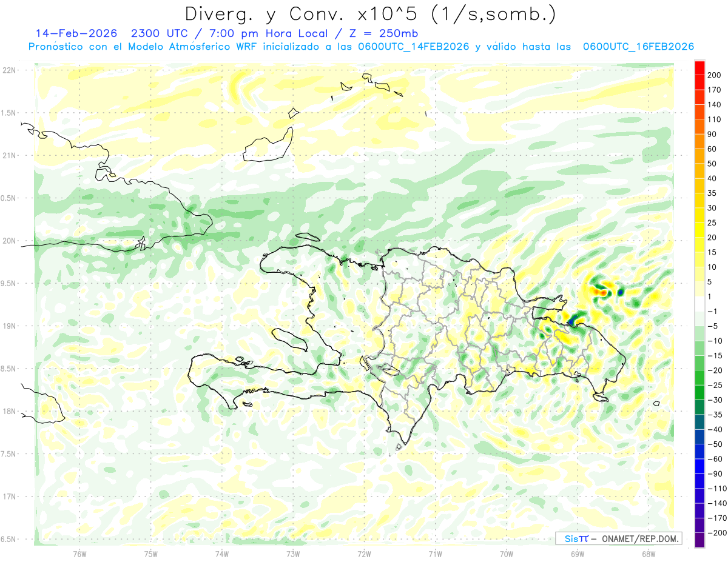Image resolution: width=728 pixels, height=562 pixels.
Task: Click the 72W longitude axis label
Action: (x=364, y=554)
